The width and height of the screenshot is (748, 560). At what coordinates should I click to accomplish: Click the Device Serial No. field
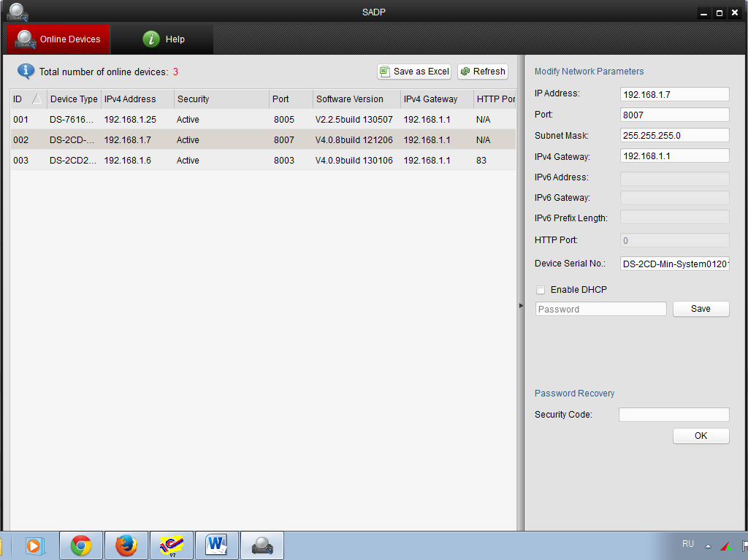(674, 264)
